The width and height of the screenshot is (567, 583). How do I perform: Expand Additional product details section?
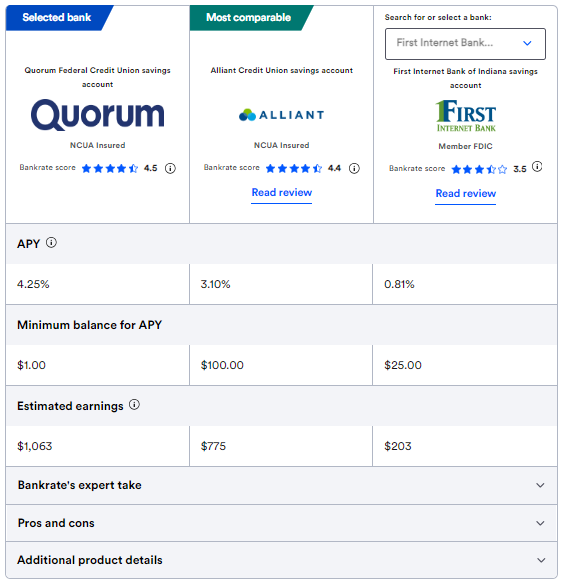(281, 560)
